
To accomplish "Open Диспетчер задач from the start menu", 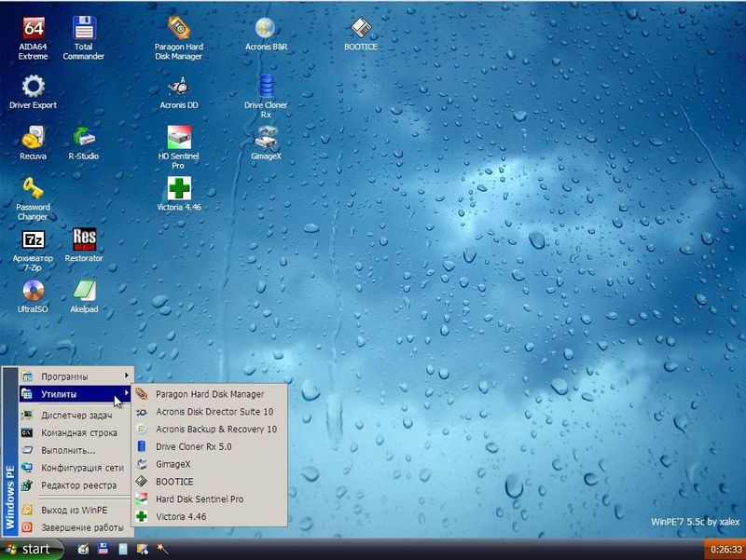I will 76,415.
